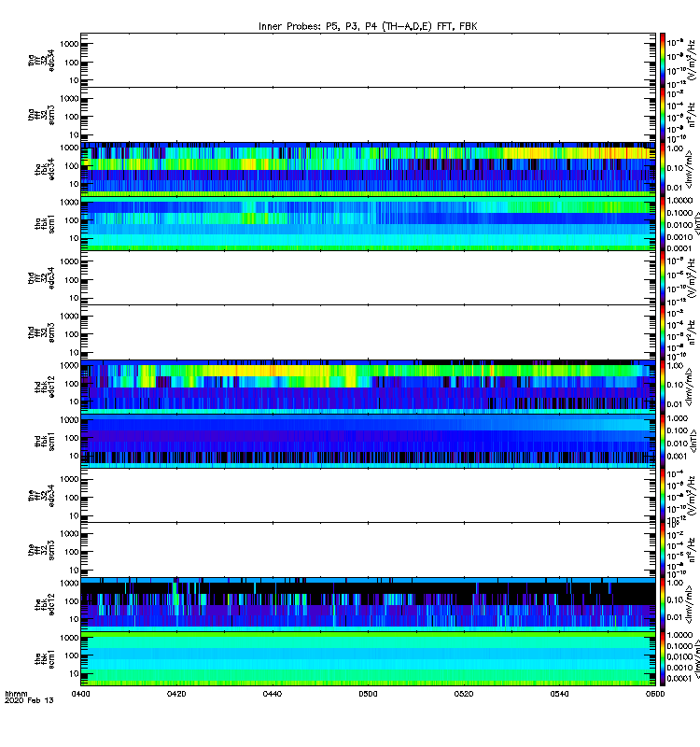The image size is (700, 747).
Task: Click the 1000 tick of tha fbk edc34
Action: coord(69,148)
